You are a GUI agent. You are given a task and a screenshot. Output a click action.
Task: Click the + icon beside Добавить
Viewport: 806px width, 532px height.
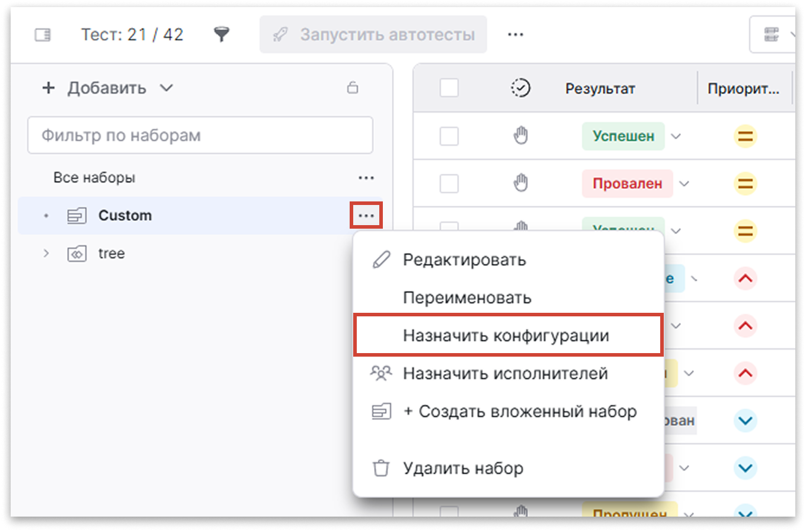(x=49, y=88)
